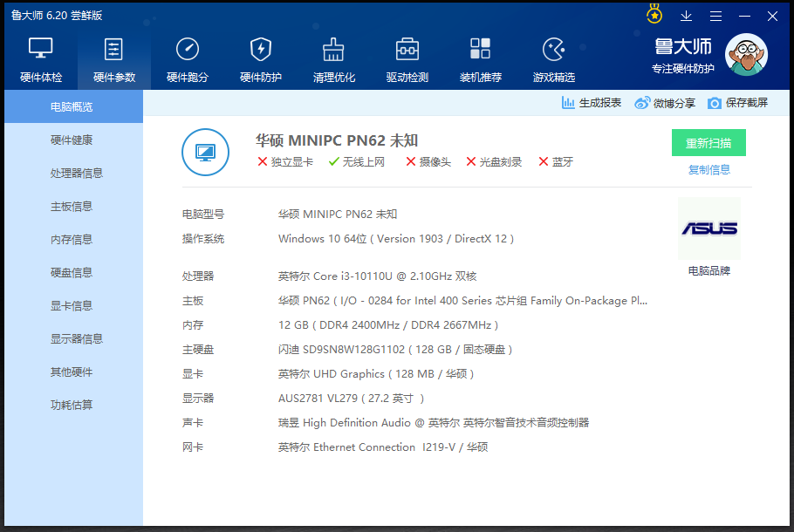
Task: Open the 硬件体检 hardware checkup icon
Action: 41,50
